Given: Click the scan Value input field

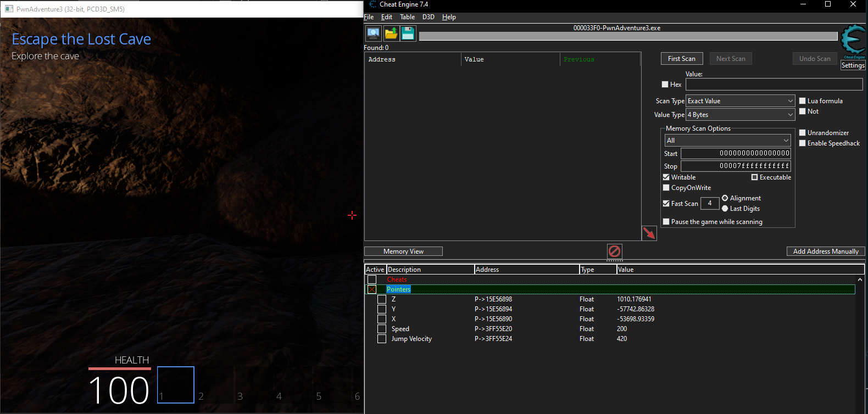Looking at the screenshot, I should pos(774,85).
